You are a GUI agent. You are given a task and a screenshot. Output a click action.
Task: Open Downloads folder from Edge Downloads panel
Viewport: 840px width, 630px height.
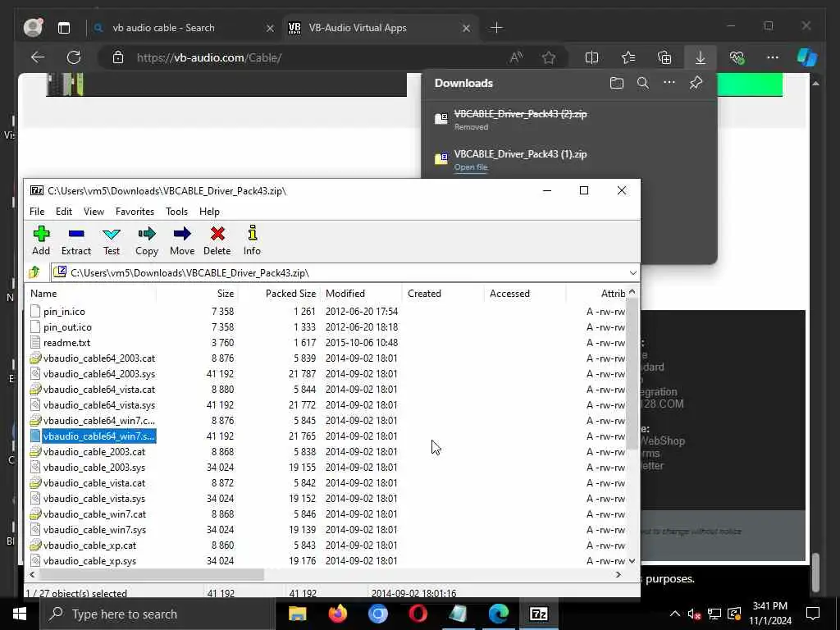click(617, 83)
